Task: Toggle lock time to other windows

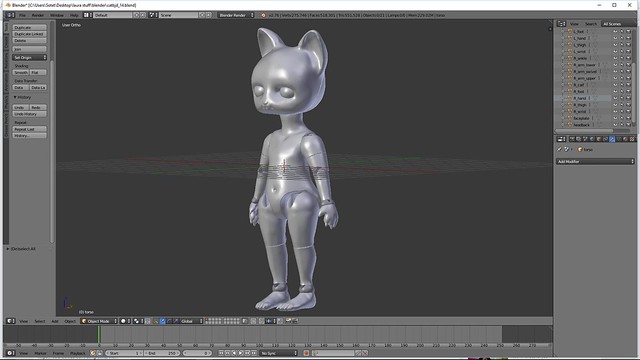Action: [x=99, y=353]
